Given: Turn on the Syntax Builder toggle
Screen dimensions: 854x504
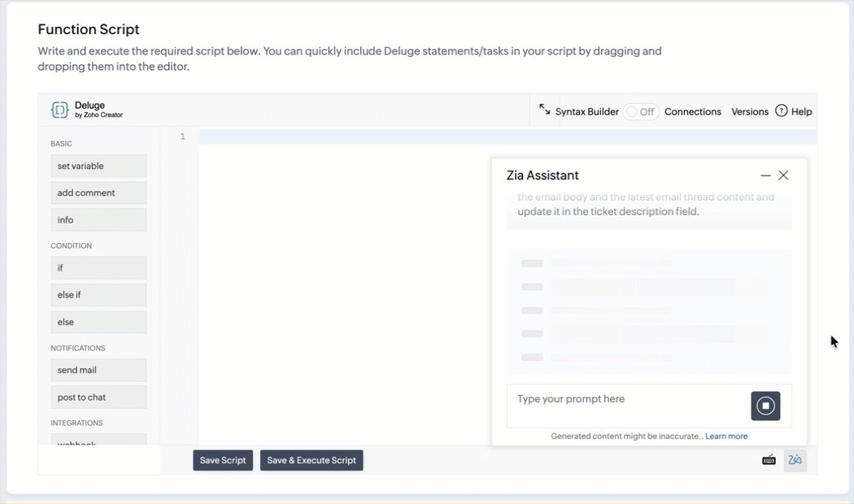Looking at the screenshot, I should 641,112.
